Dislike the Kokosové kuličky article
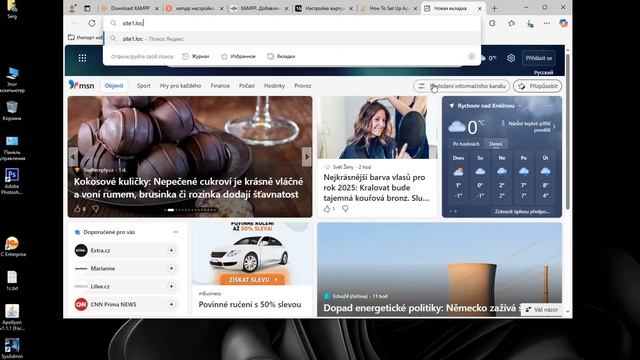This screenshot has height=360, width=640. [95, 209]
